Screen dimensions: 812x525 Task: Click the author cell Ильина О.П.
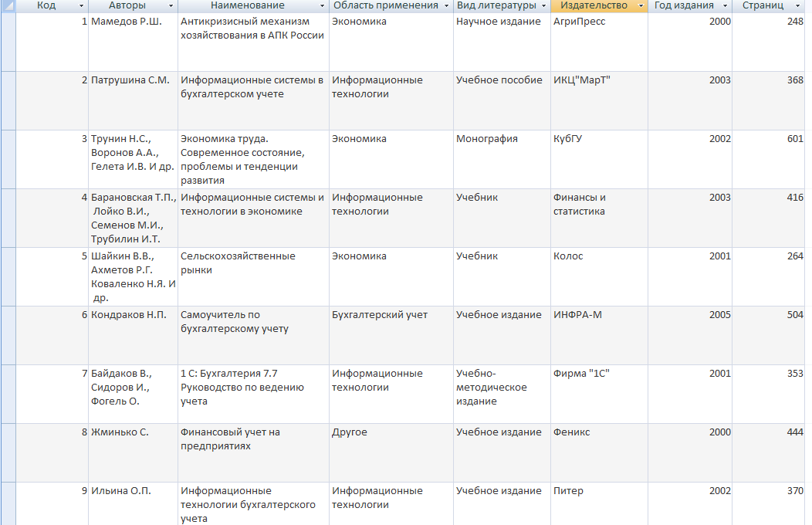coord(133,504)
